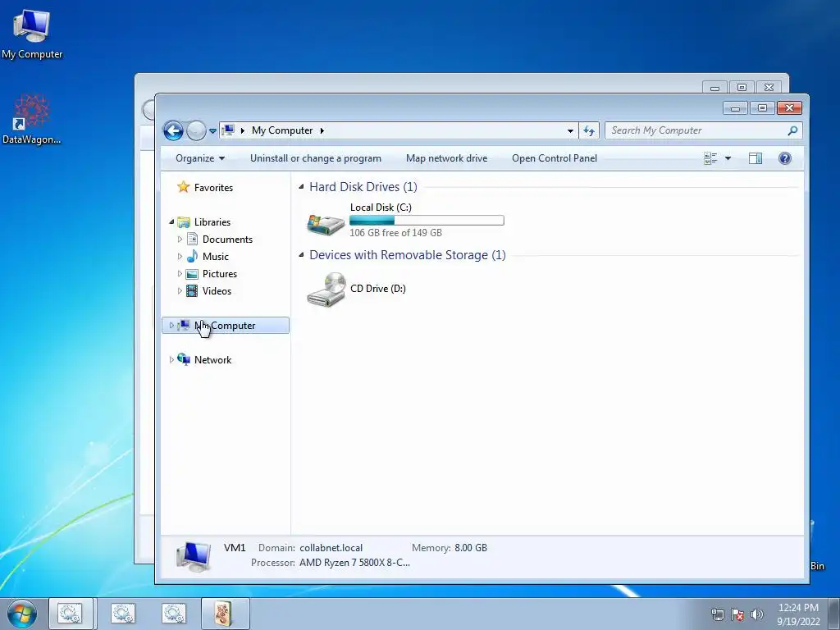The width and height of the screenshot is (840, 630).
Task: Collapse Devices with Removable Storage group
Action: (x=301, y=254)
